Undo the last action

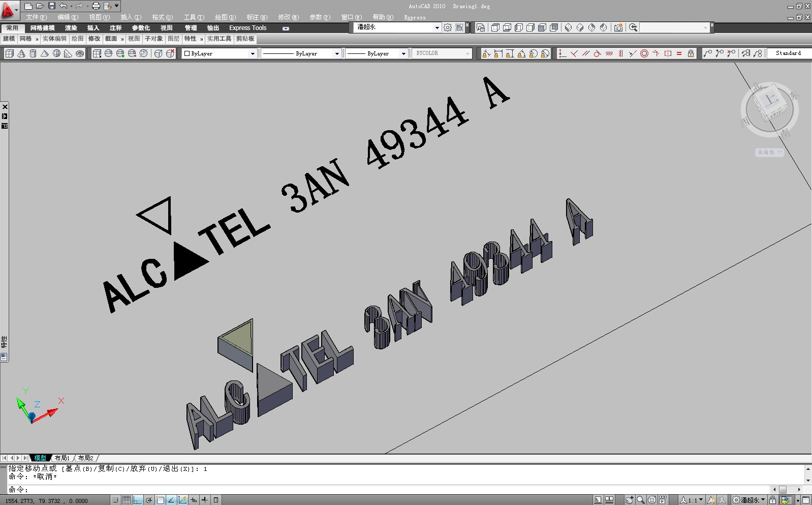click(64, 6)
